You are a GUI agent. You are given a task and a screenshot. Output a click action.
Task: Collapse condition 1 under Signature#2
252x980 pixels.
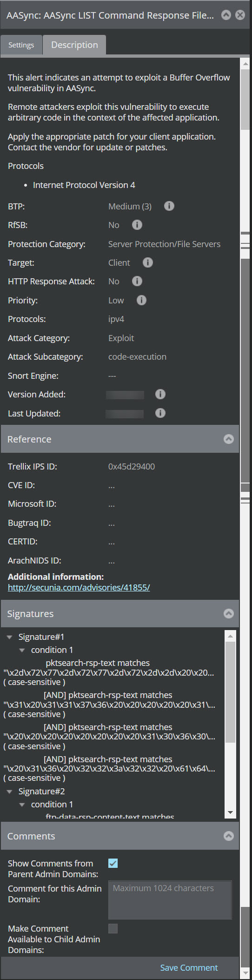click(22, 805)
